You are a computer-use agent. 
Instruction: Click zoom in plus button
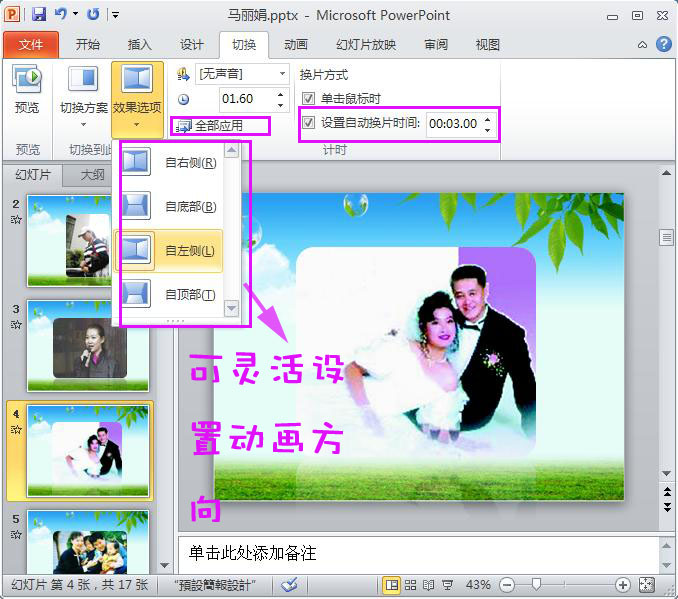[x=623, y=585]
